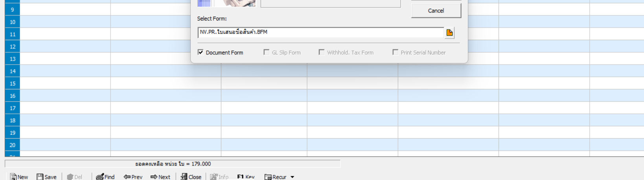Image resolution: width=644 pixels, height=180 pixels.
Task: Expand the Recur dropdown arrow
Action: (x=293, y=177)
